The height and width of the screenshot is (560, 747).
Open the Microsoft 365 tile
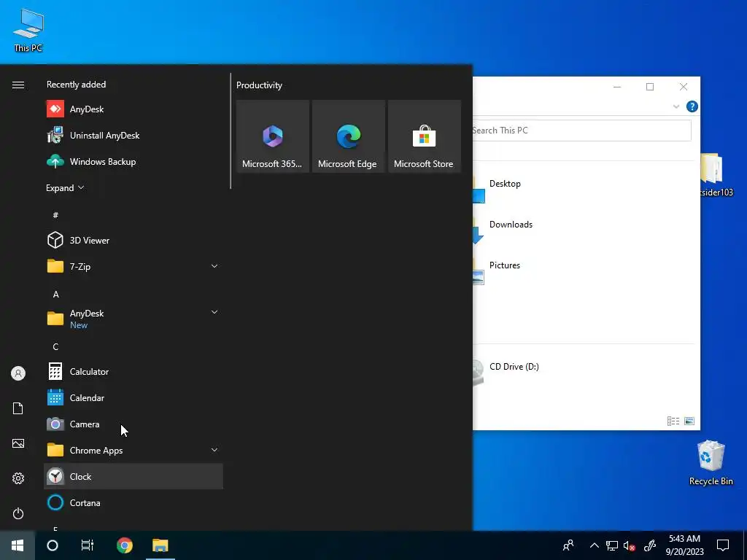(x=273, y=136)
